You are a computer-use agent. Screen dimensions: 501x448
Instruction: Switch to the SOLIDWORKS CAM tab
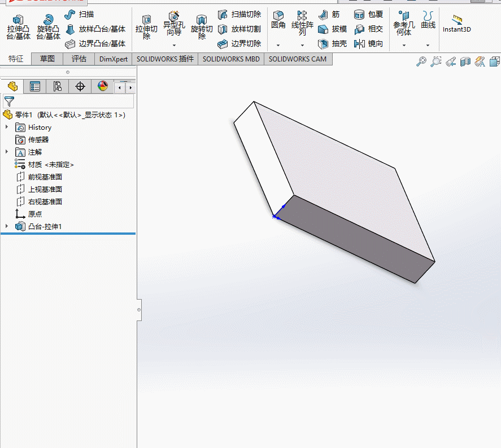tap(298, 59)
